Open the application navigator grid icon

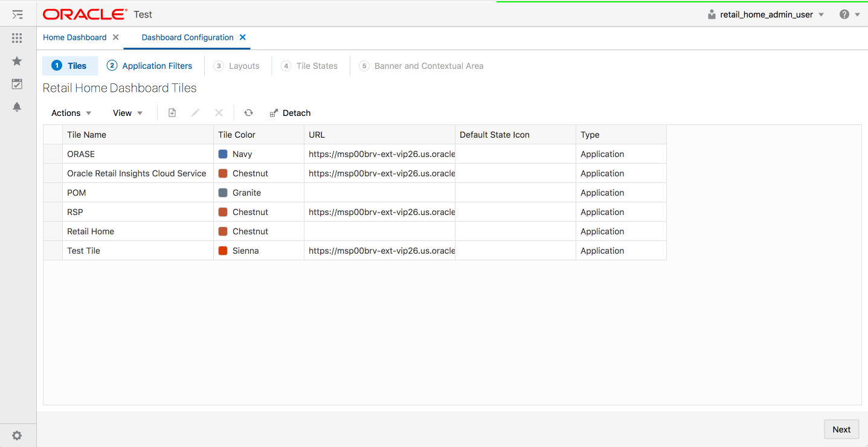[17, 37]
